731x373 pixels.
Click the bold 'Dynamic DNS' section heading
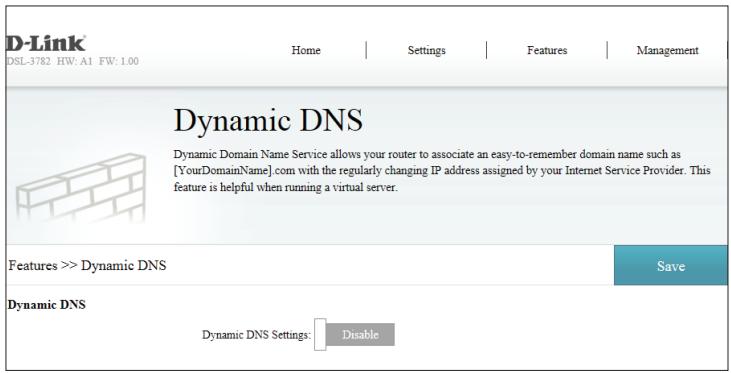coord(47,305)
